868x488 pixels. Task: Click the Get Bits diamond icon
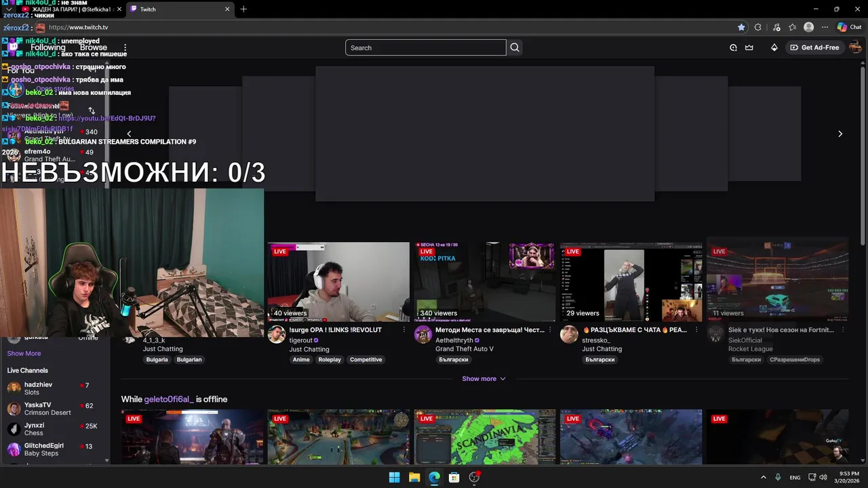coord(774,47)
